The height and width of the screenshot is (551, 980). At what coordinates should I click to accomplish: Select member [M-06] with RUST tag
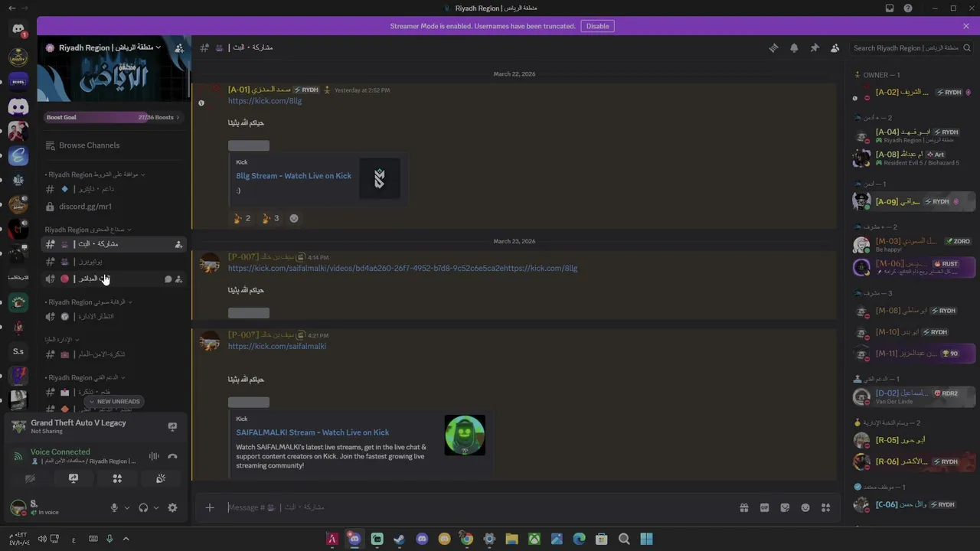click(x=913, y=267)
